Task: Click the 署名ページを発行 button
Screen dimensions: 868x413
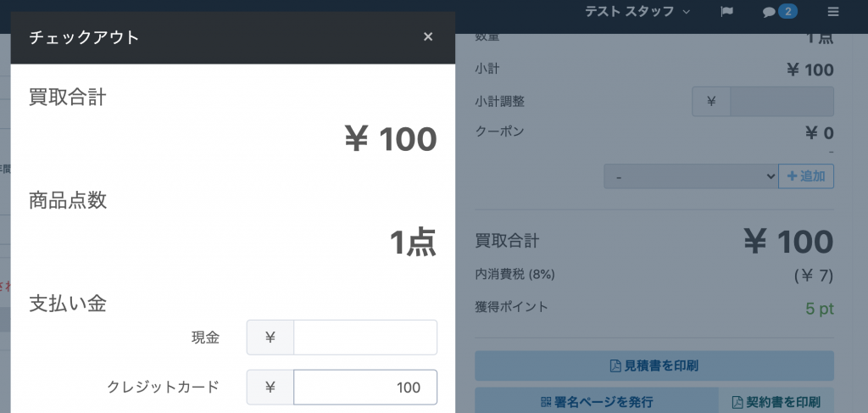Action: (x=596, y=401)
